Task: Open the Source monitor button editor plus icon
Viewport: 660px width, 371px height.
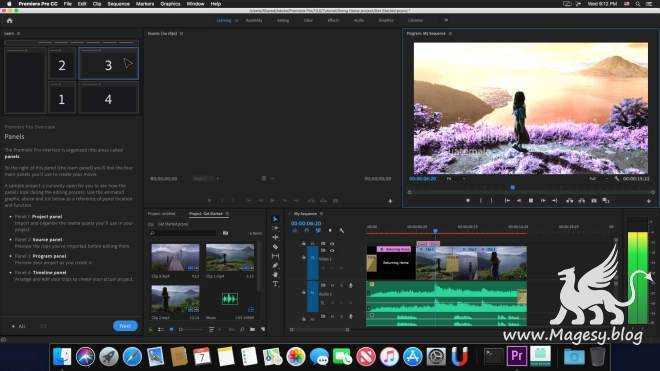Action: (x=390, y=201)
